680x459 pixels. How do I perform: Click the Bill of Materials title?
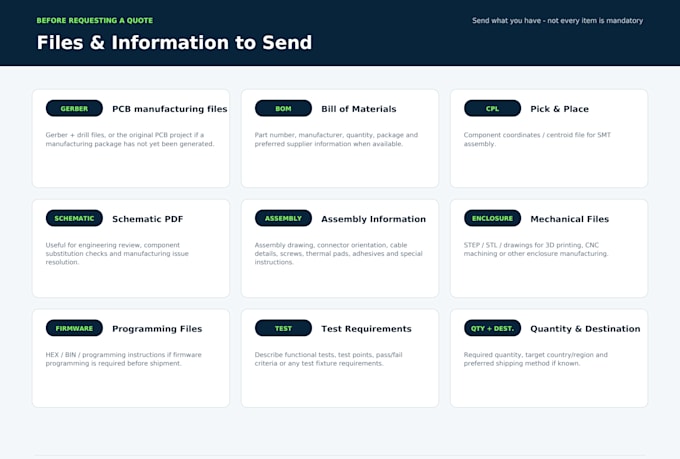tap(359, 109)
